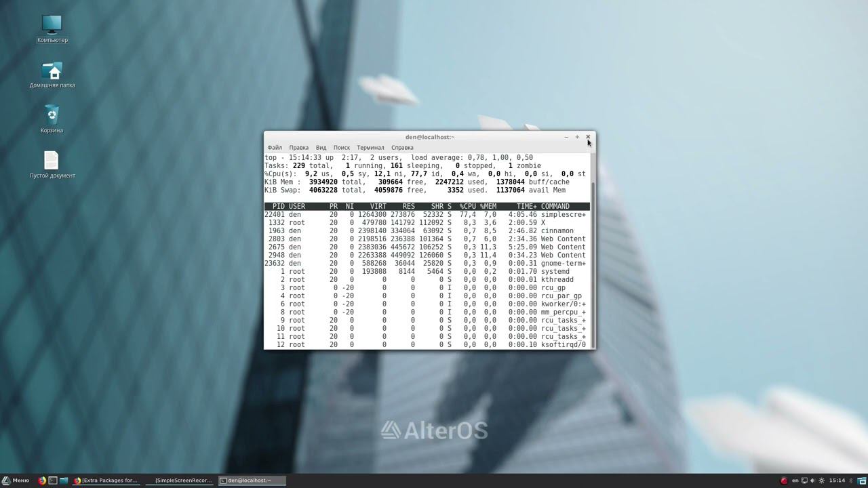Viewport: 868px width, 488px height.
Task: Switch to the Extra Packages Firefox window
Action: click(x=106, y=481)
